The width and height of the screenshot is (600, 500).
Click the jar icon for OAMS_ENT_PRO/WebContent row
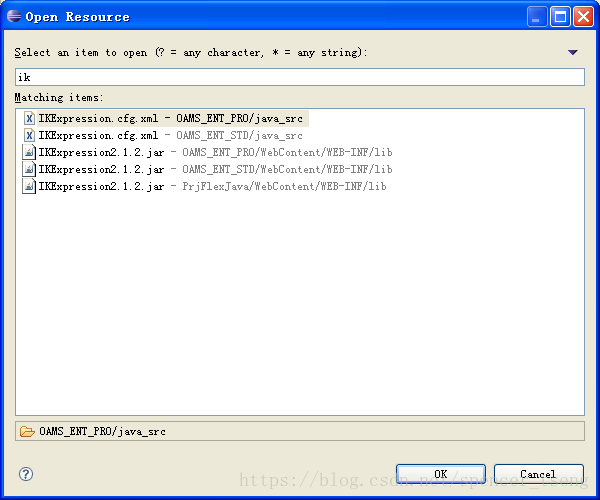[x=29, y=152]
